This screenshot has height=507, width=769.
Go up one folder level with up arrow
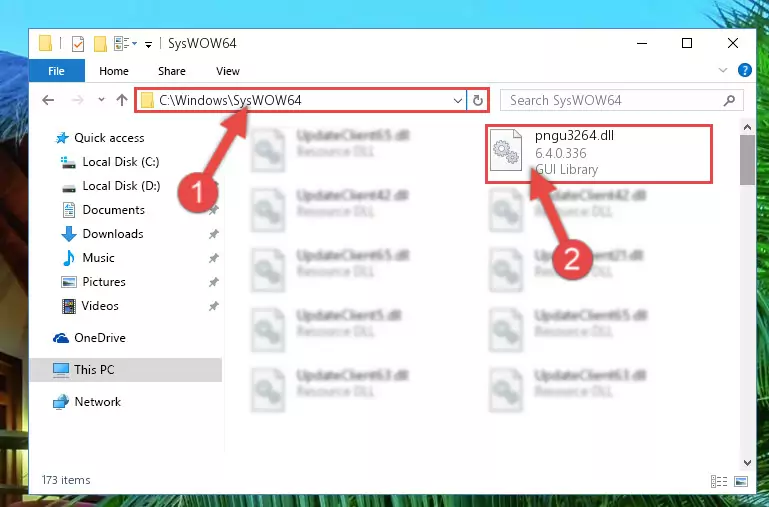(122, 100)
